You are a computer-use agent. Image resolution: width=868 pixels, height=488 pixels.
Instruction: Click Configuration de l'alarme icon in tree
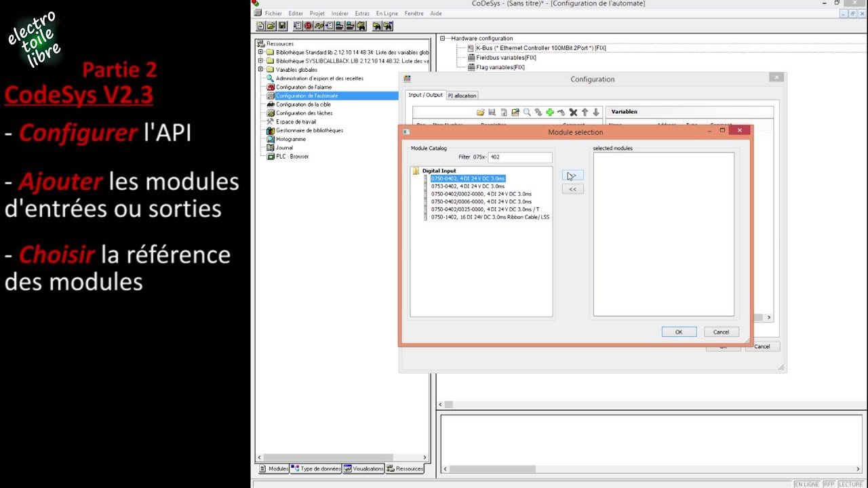(271, 87)
